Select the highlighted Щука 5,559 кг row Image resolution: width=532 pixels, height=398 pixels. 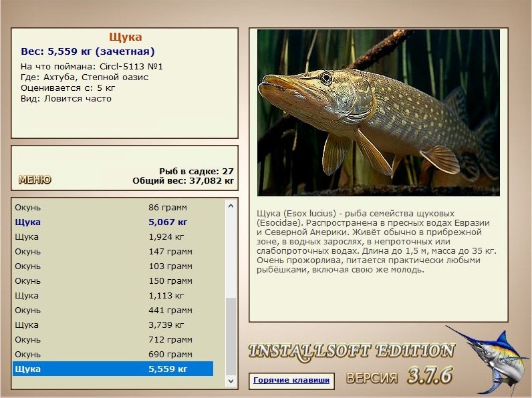pos(113,369)
